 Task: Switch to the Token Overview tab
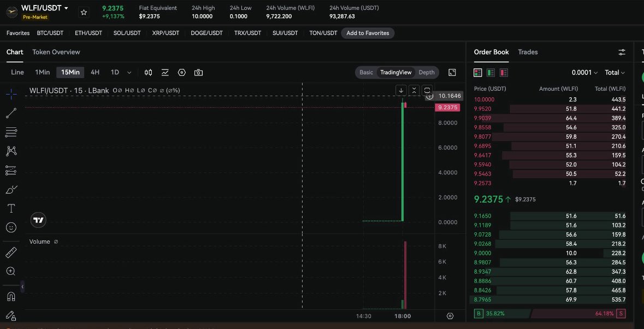56,52
